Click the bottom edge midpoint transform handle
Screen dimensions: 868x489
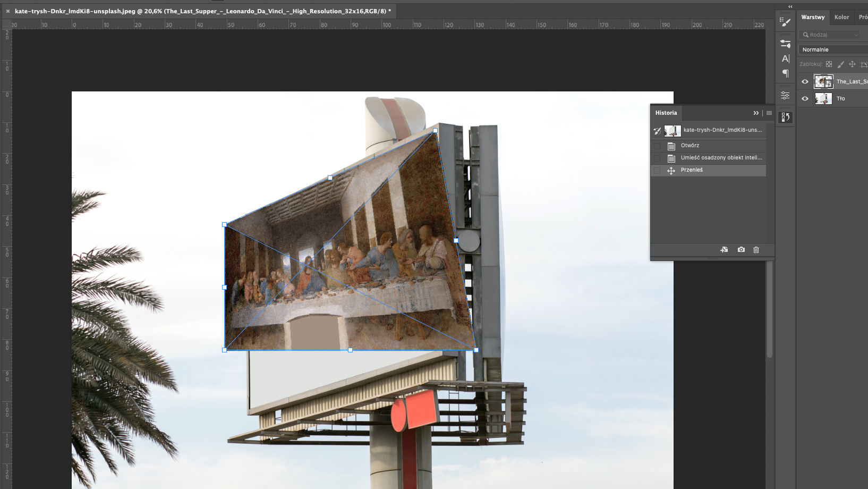[x=350, y=350]
